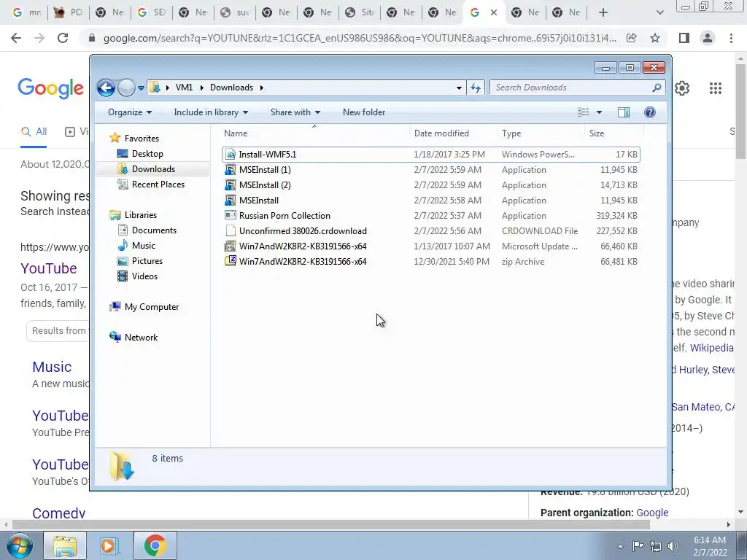
Task: Click the MSEInstall application icon at 5:58 AM
Action: point(231,201)
